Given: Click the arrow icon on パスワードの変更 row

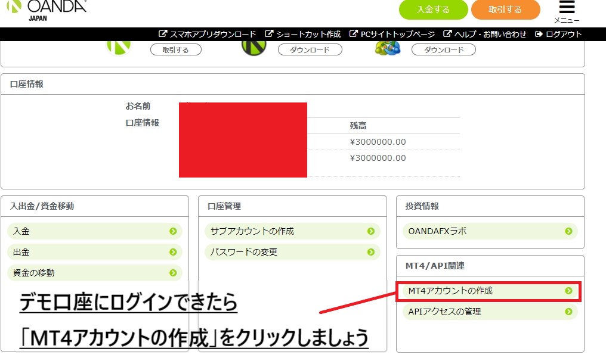Looking at the screenshot, I should coord(371,251).
